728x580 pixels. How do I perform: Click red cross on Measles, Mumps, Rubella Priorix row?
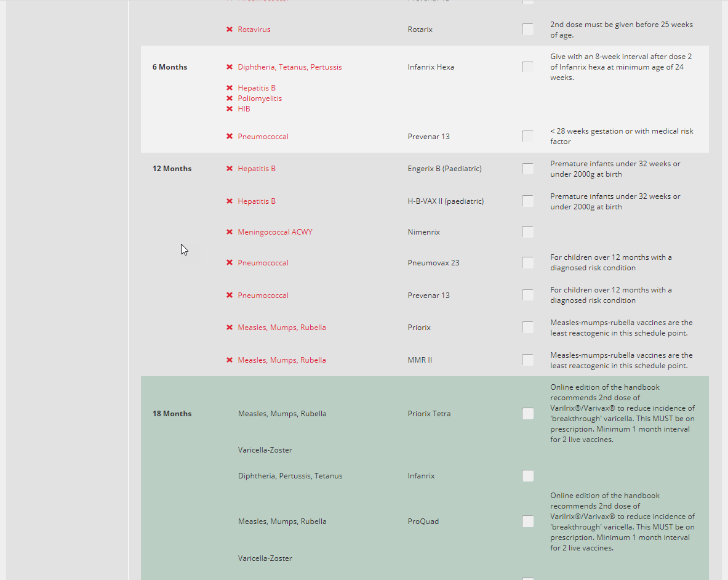pyautogui.click(x=230, y=328)
